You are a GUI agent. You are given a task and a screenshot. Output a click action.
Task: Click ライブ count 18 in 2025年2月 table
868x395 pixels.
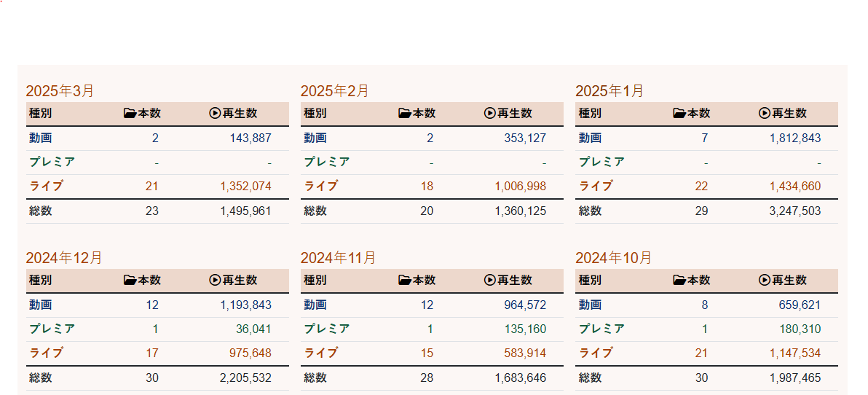pyautogui.click(x=427, y=186)
